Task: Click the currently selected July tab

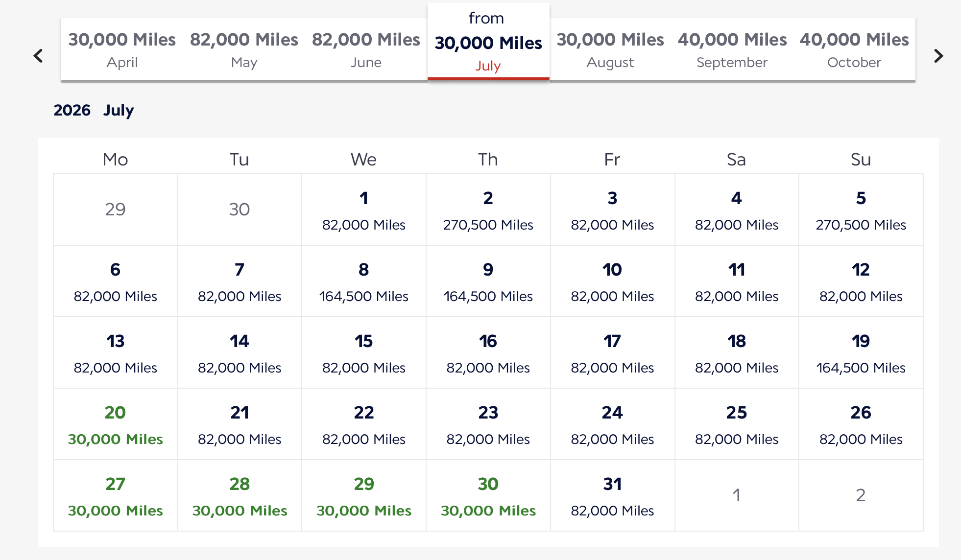Action: pos(488,42)
